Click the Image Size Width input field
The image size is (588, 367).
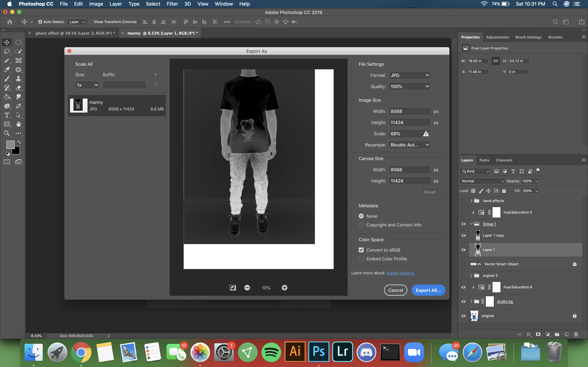[x=409, y=111]
